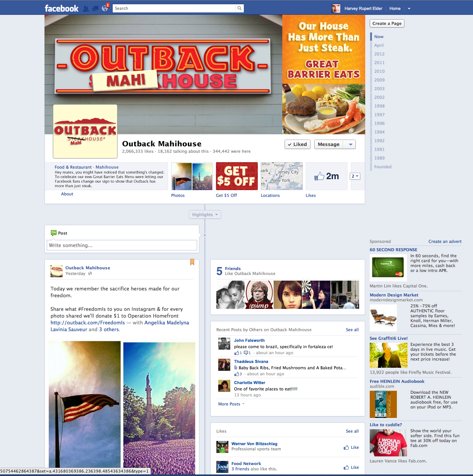Image resolution: width=473 pixels, height=476 pixels.
Task: Click Harvey Rupert Elder profile picture
Action: (x=336, y=8)
